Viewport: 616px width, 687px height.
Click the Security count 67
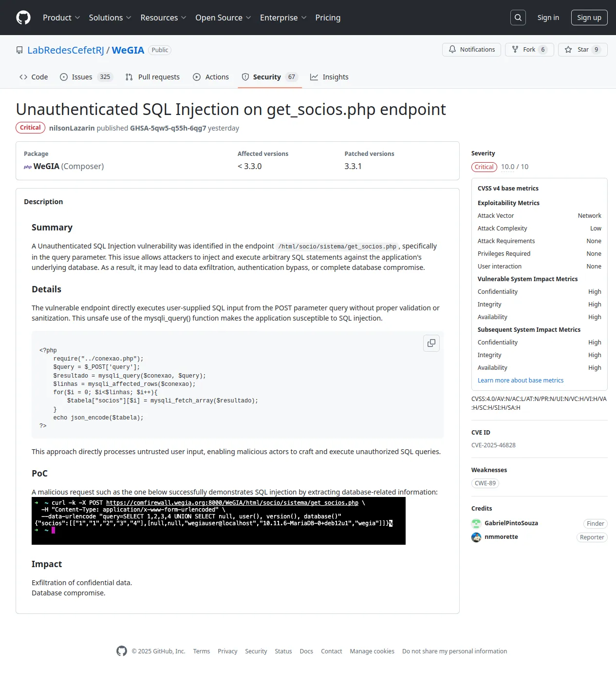click(292, 77)
